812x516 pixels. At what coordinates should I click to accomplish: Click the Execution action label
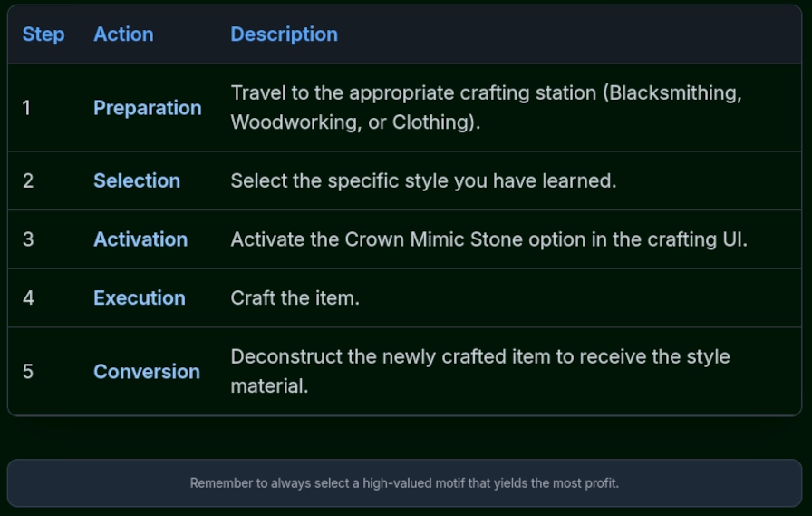coord(140,298)
